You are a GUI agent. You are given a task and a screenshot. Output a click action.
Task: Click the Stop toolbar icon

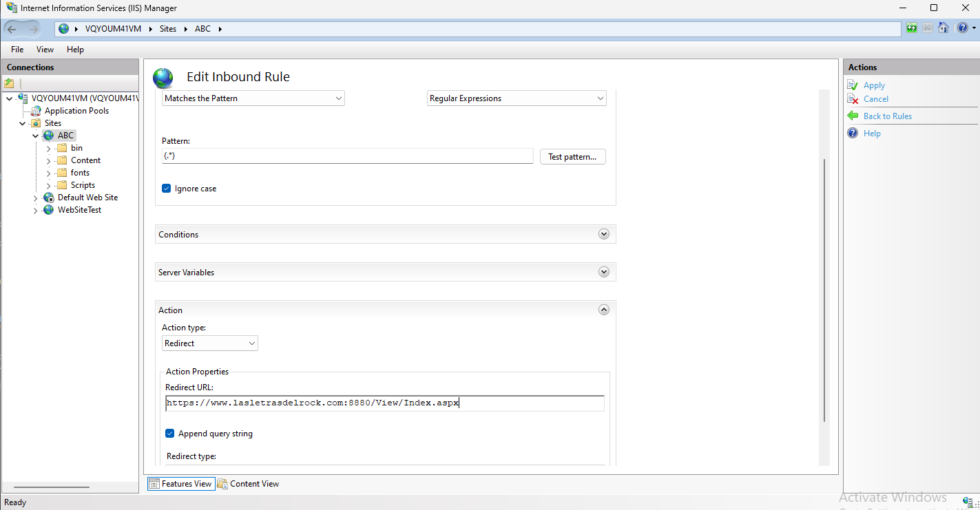coord(928,28)
